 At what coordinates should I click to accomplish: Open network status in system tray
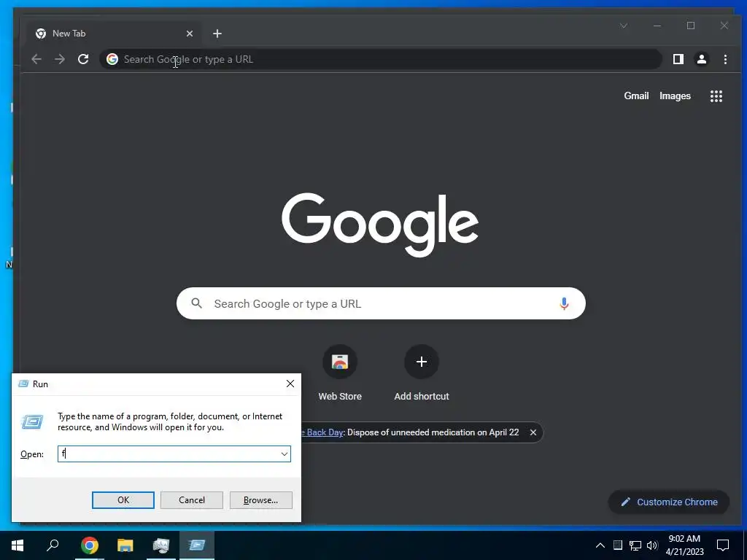pyautogui.click(x=635, y=545)
